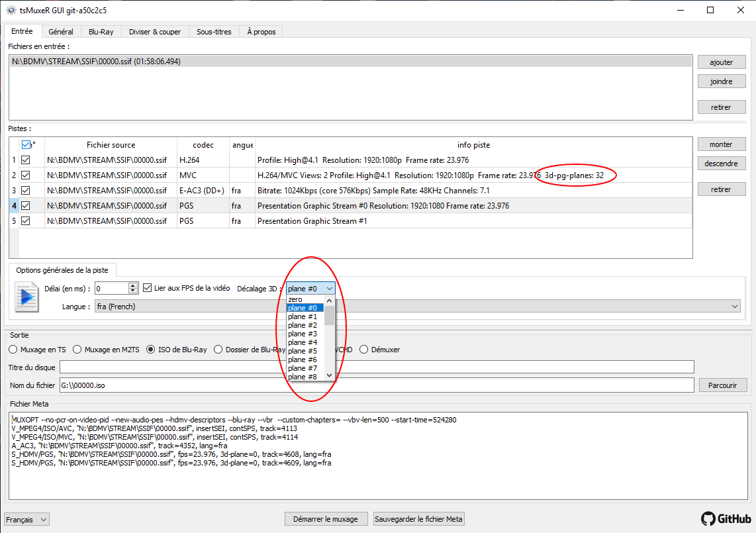
Task: Click the info piste column header
Action: 473,145
